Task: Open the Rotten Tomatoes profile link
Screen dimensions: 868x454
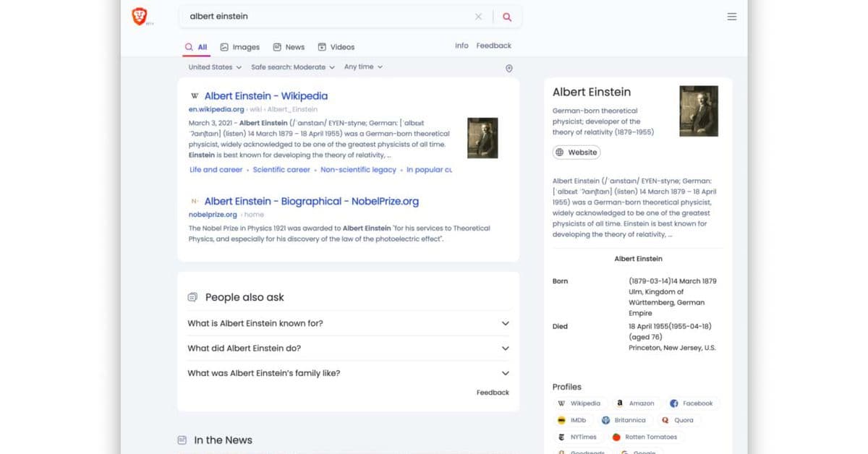Action: (x=645, y=437)
